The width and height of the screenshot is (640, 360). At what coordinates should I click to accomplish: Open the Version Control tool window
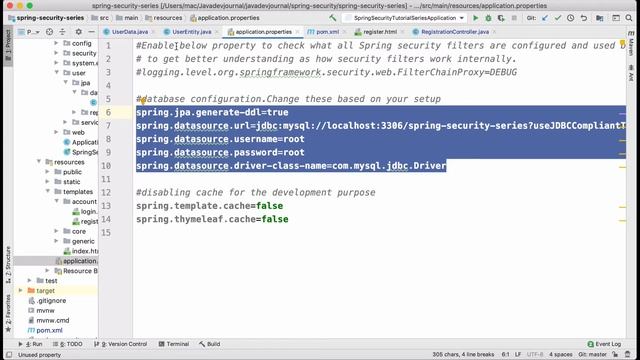[120, 344]
